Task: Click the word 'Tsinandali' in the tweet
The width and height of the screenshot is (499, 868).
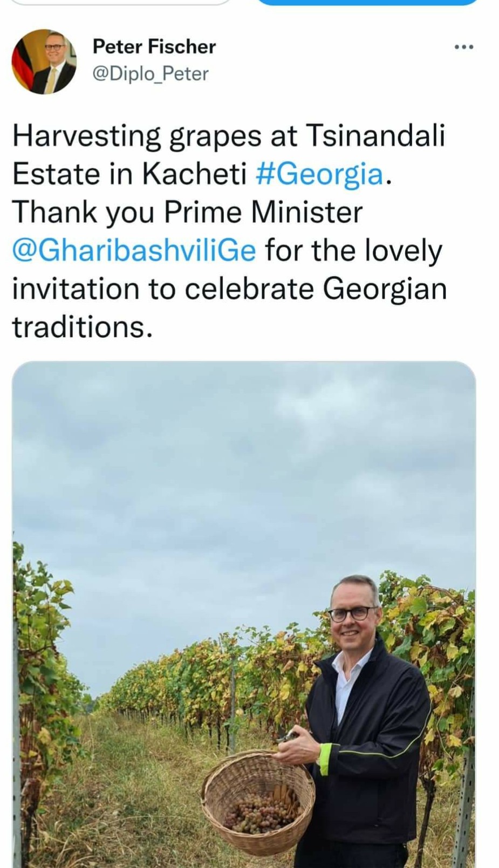Action: [375, 135]
